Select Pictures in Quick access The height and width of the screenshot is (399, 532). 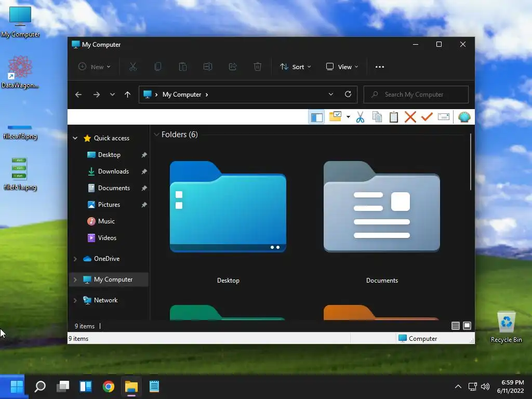pos(109,205)
